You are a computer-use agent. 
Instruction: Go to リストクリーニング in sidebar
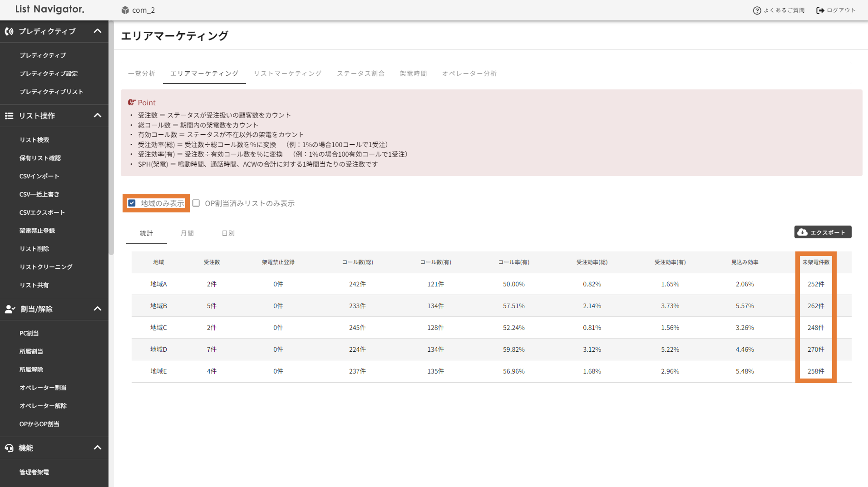click(46, 267)
